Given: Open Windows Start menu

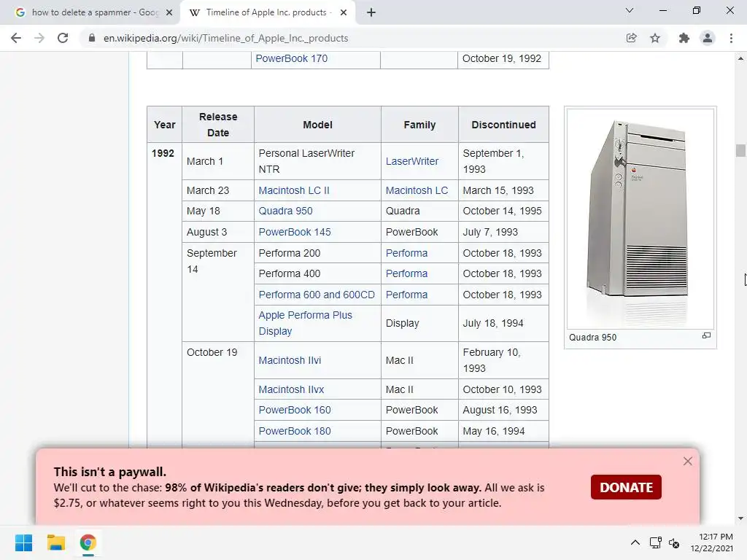Looking at the screenshot, I should coord(23,542).
